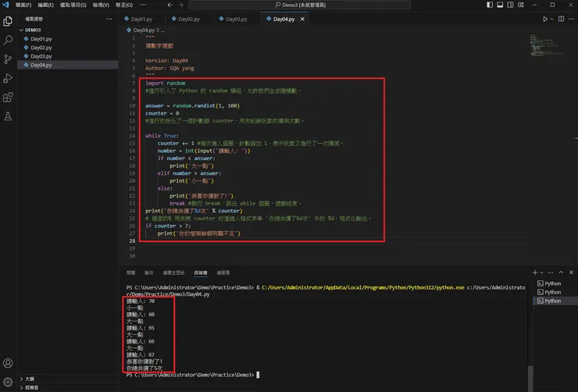Open the run button dropdown arrow
This screenshot has width=578, height=392.
[553, 18]
